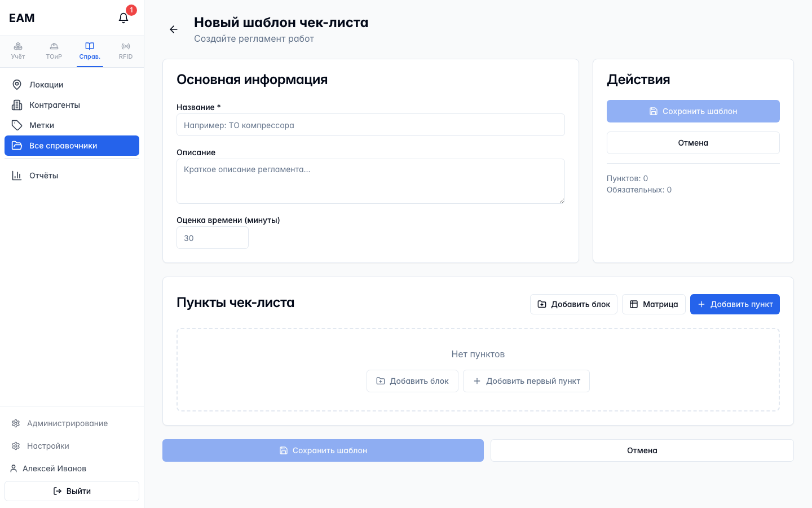Click the Оценка времени minutes field
This screenshot has height=508, width=812.
pos(213,238)
